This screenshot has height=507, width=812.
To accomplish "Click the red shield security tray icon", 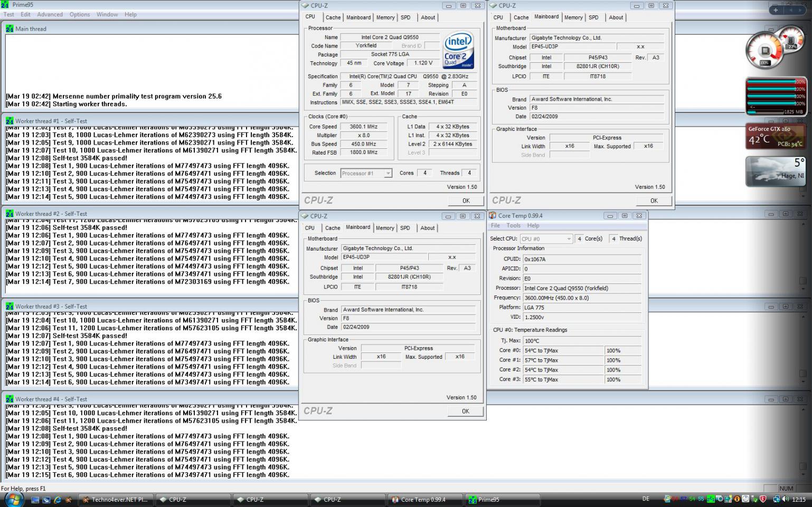I will [x=762, y=499].
